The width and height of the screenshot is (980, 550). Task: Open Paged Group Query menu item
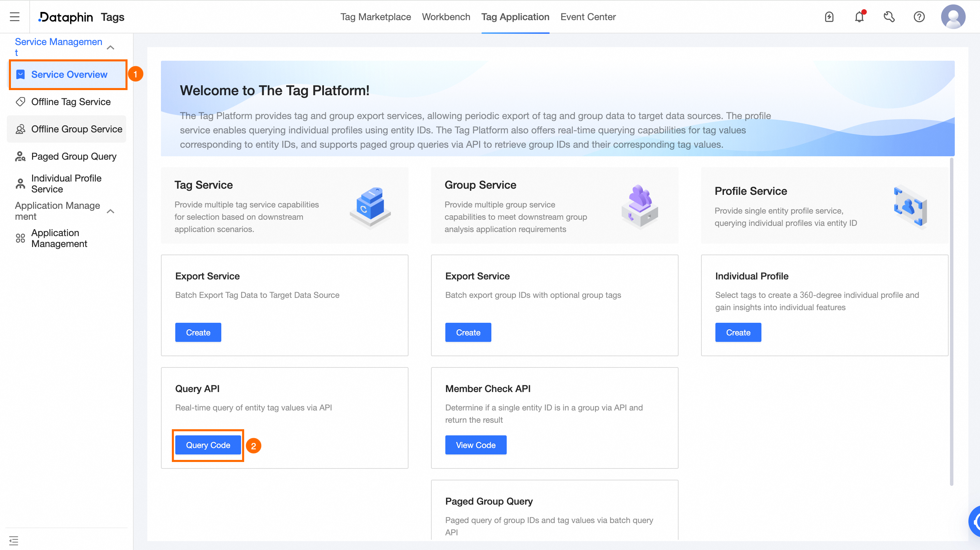66,156
